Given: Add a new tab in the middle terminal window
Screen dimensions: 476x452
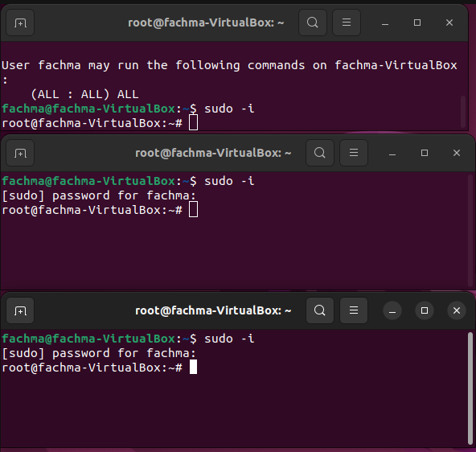Looking at the screenshot, I should 20,153.
